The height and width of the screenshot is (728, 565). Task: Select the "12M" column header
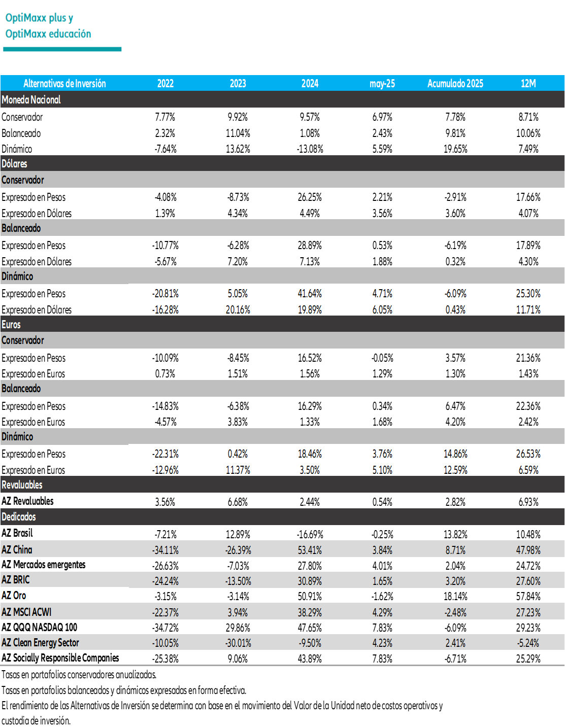coord(528,84)
